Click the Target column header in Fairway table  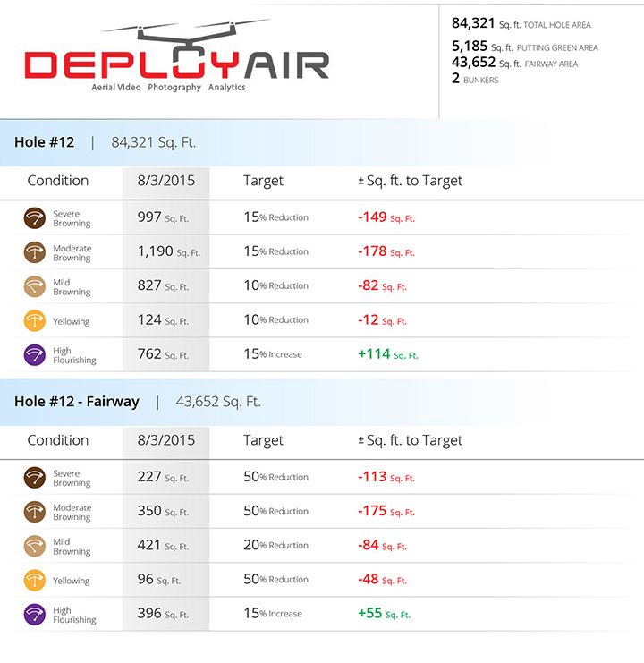coord(263,440)
